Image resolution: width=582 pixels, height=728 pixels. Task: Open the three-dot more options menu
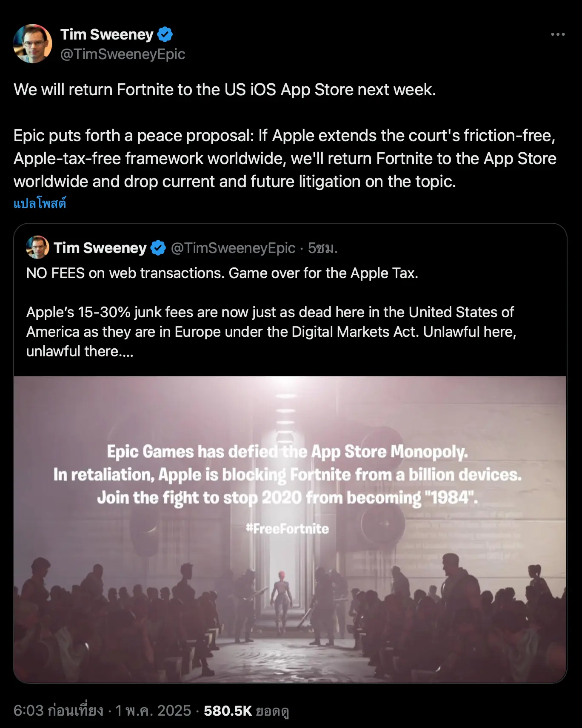point(557,34)
